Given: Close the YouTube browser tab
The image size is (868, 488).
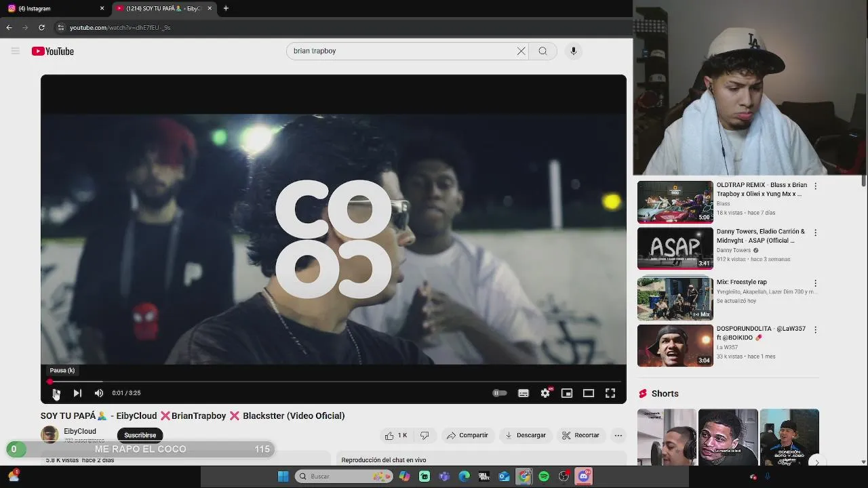Looking at the screenshot, I should [210, 8].
